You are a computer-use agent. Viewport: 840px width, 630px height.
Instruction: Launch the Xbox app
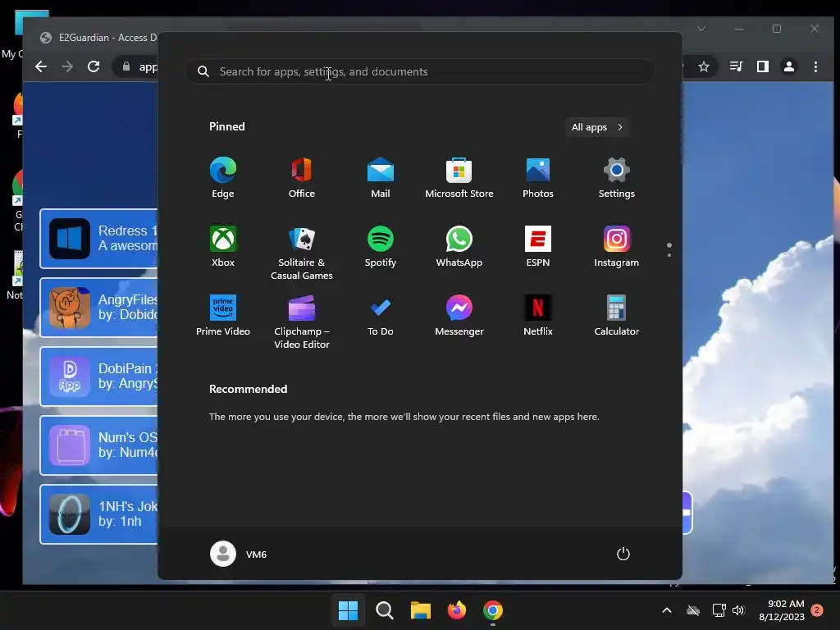pos(223,247)
